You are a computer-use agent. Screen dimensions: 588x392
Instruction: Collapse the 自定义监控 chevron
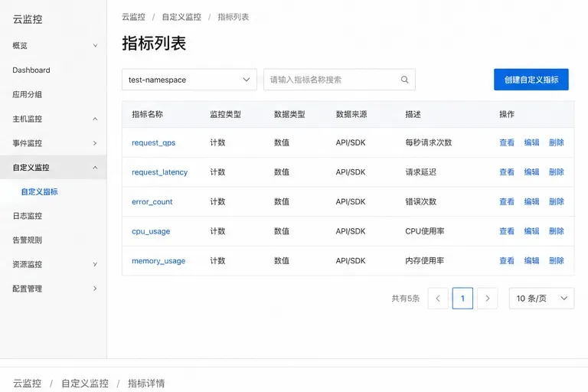coord(95,168)
